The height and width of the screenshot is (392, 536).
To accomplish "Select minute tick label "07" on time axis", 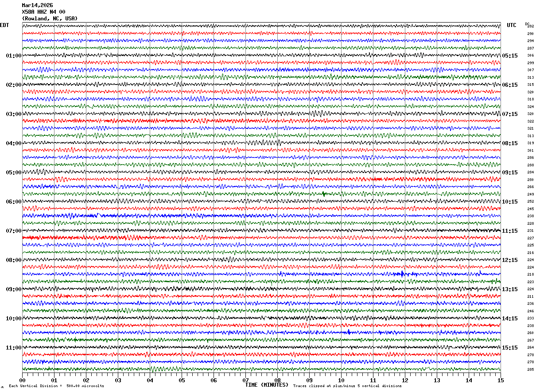I will tap(245, 380).
